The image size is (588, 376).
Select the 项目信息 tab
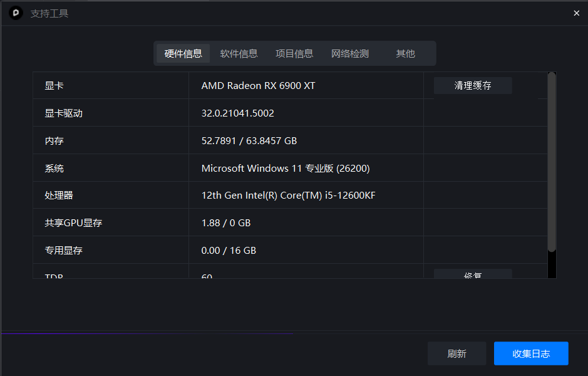pyautogui.click(x=294, y=54)
